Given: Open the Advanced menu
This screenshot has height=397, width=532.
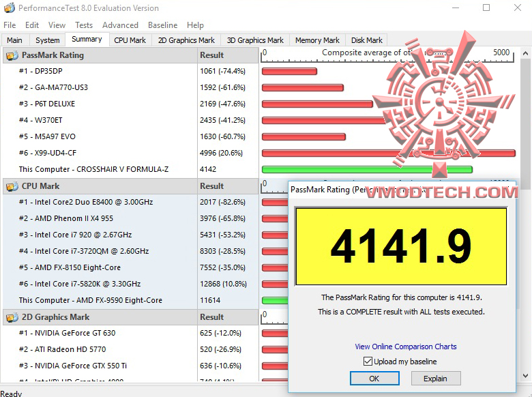Looking at the screenshot, I should (120, 25).
